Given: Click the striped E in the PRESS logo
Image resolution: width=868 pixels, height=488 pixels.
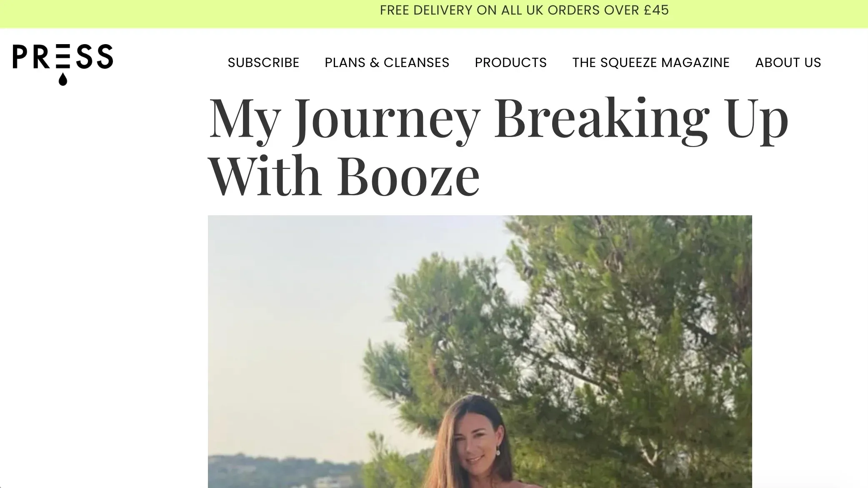Looking at the screenshot, I should (63, 56).
